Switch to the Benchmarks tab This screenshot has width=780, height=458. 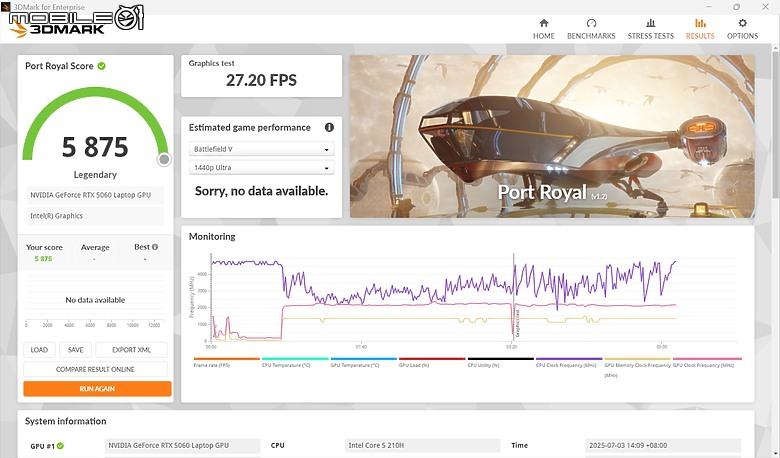tap(591, 29)
